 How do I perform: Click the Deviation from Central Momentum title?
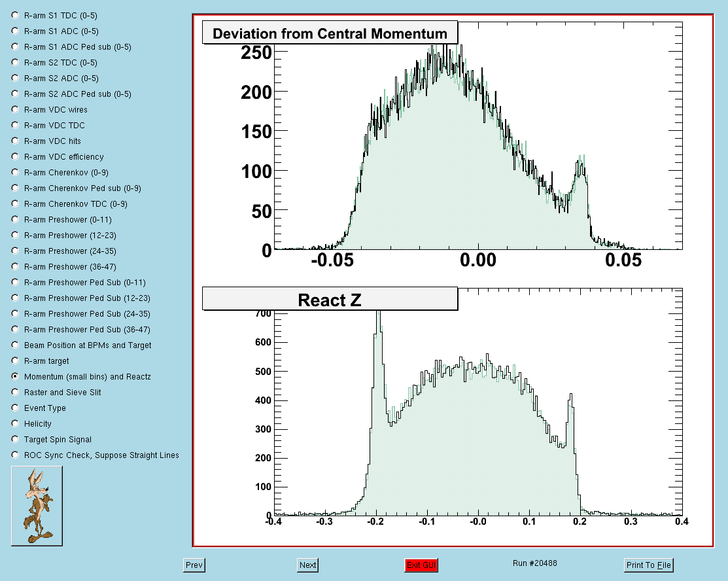pyautogui.click(x=330, y=33)
